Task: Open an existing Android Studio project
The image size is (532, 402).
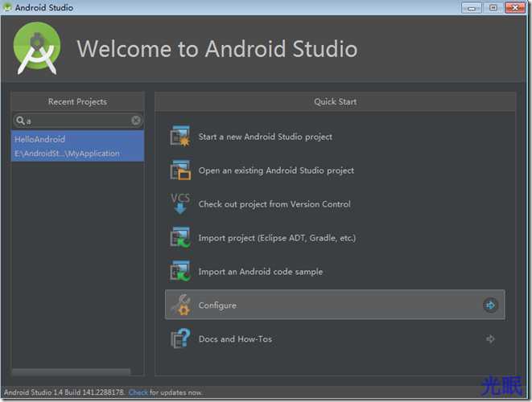Action: tap(276, 170)
